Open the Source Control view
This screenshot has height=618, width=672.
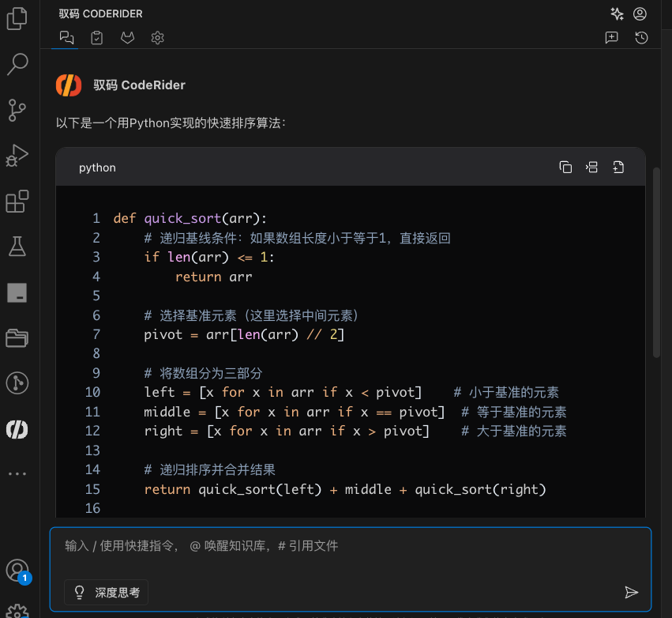tap(17, 110)
